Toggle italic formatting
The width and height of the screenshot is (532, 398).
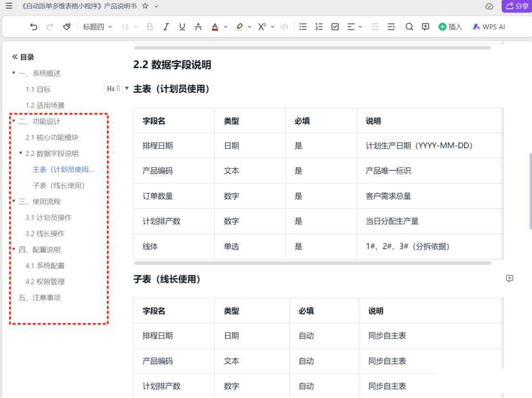[166, 27]
